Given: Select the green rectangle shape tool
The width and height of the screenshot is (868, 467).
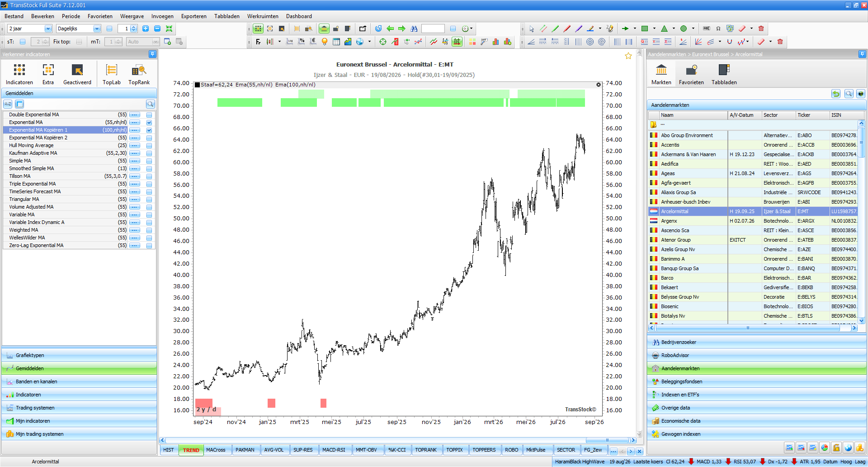Looking at the screenshot, I should pyautogui.click(x=645, y=29).
